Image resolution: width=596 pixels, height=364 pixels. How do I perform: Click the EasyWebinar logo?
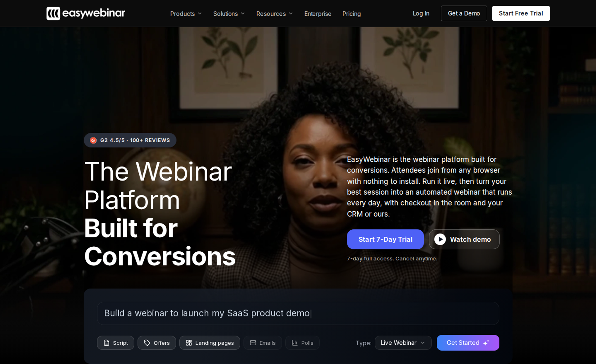coord(86,13)
